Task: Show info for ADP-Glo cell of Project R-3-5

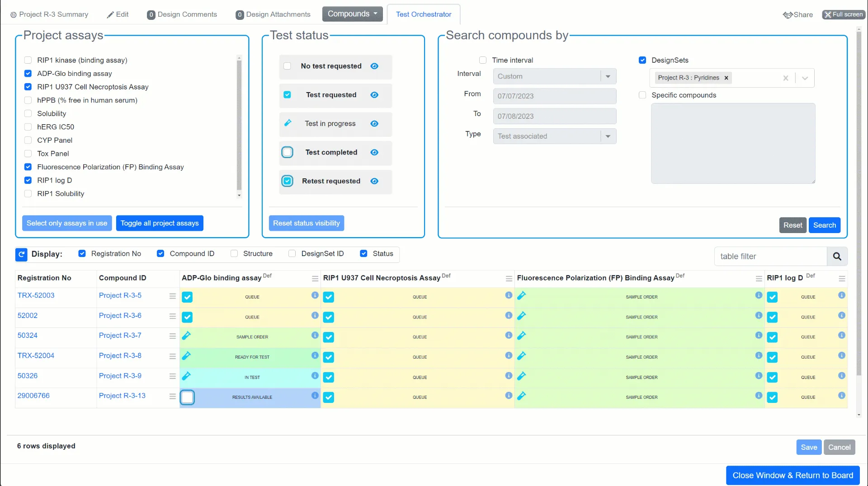Action: [x=315, y=295]
